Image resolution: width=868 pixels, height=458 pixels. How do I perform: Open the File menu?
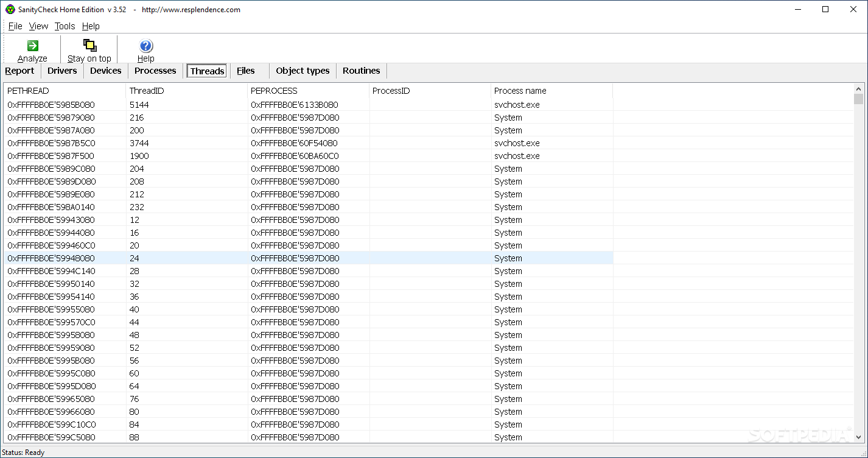15,26
